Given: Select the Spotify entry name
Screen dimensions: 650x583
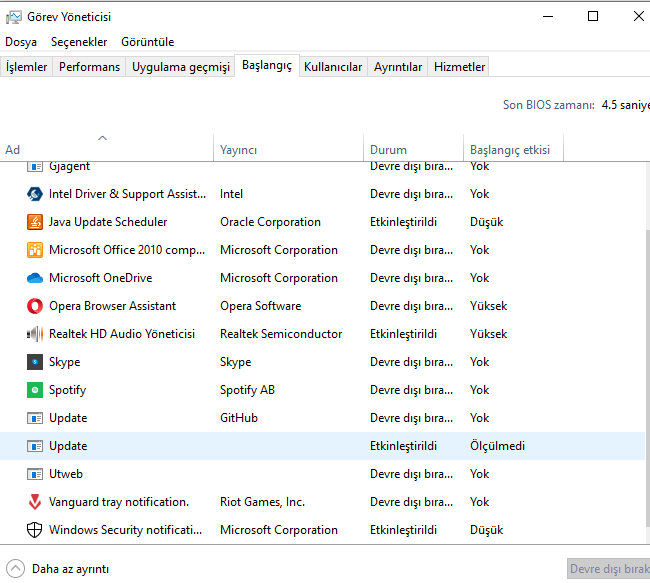Looking at the screenshot, I should pos(67,390).
